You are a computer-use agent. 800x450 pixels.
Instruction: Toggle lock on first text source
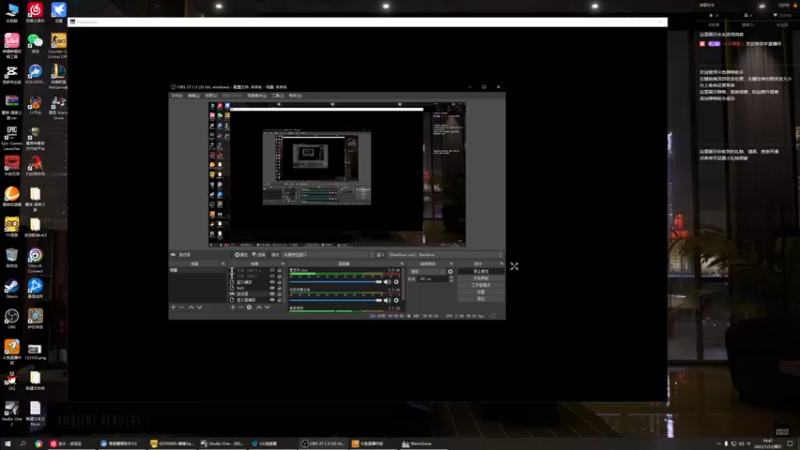(x=279, y=270)
